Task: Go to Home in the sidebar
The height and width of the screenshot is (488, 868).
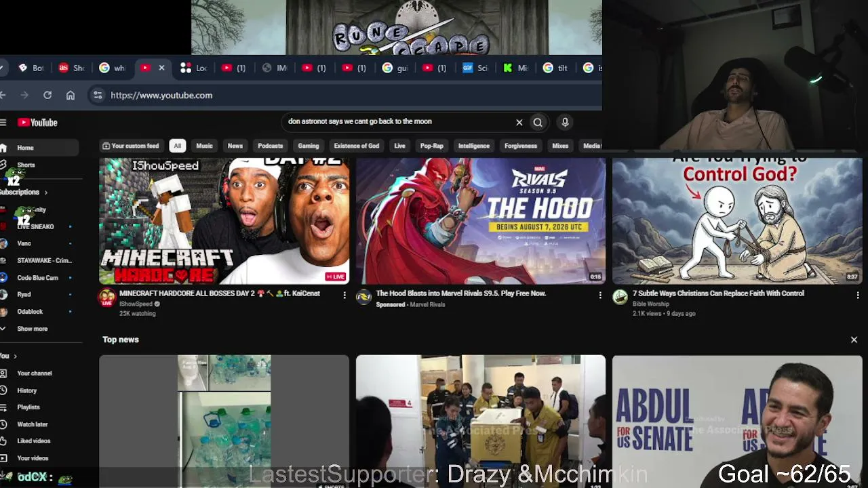Action: point(39,148)
